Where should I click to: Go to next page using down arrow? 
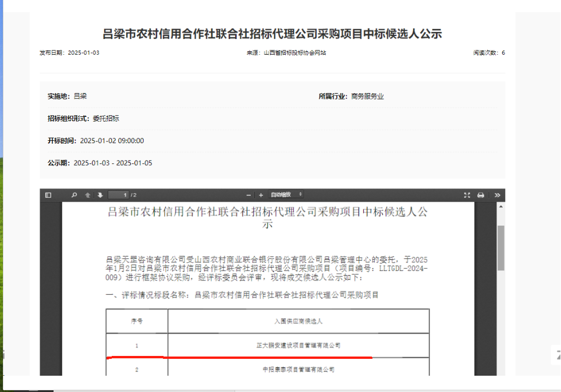pos(100,195)
